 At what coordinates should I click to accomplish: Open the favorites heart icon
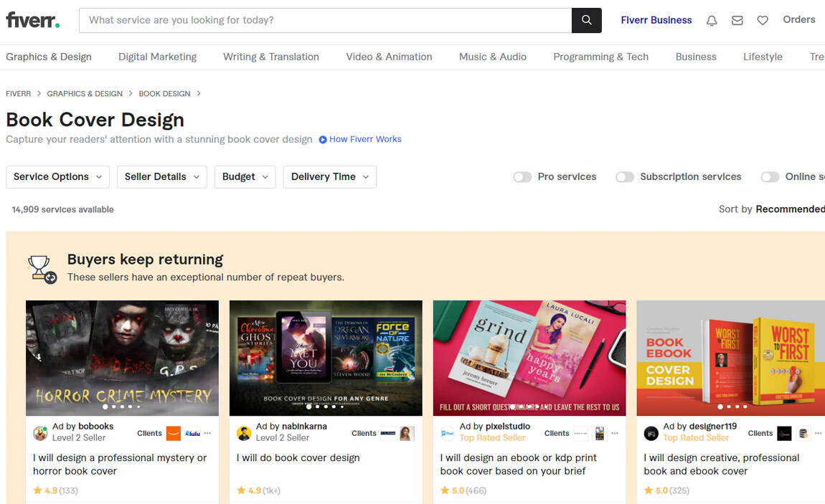763,21
